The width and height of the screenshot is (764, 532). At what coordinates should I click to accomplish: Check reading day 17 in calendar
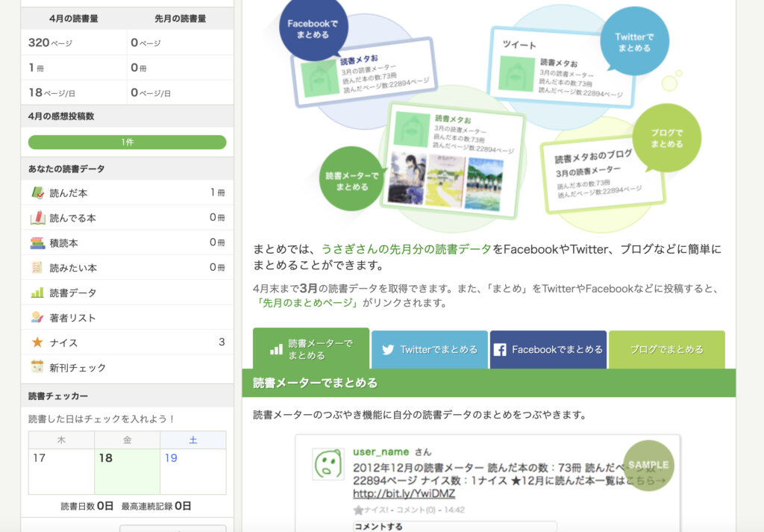click(61, 472)
